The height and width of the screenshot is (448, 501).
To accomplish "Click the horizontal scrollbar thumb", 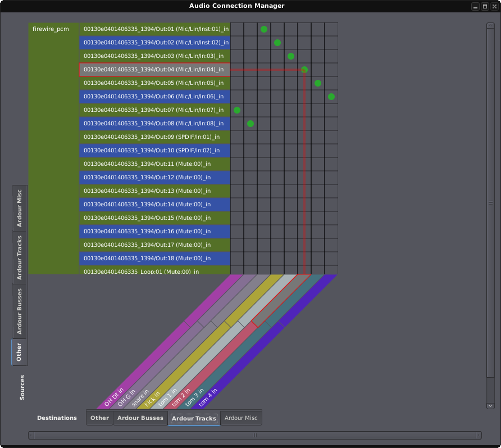I will (255, 435).
